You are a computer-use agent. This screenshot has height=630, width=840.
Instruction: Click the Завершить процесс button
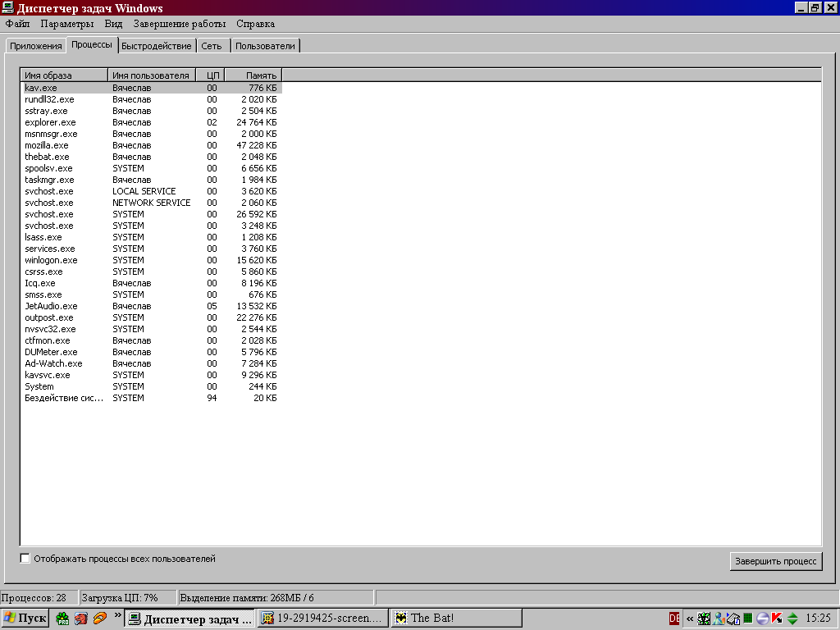(775, 561)
